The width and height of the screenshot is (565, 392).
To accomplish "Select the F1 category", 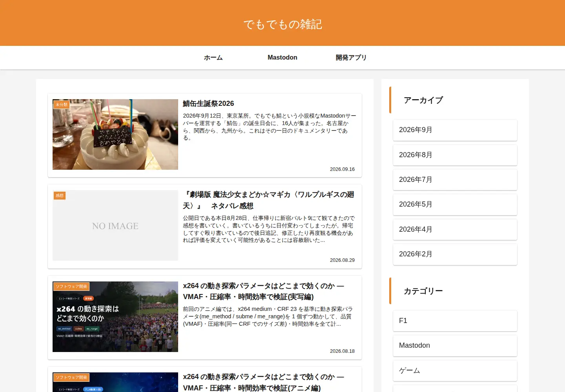I will point(455,321).
